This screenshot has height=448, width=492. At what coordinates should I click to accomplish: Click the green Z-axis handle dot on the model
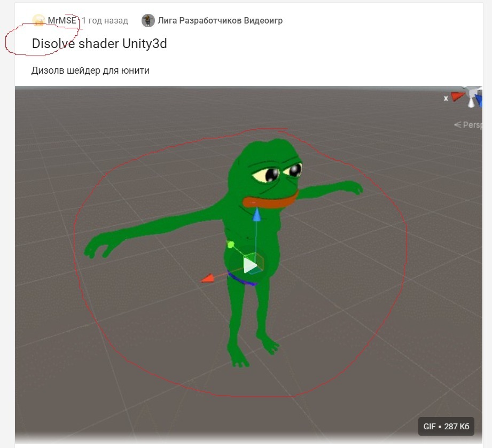point(231,245)
